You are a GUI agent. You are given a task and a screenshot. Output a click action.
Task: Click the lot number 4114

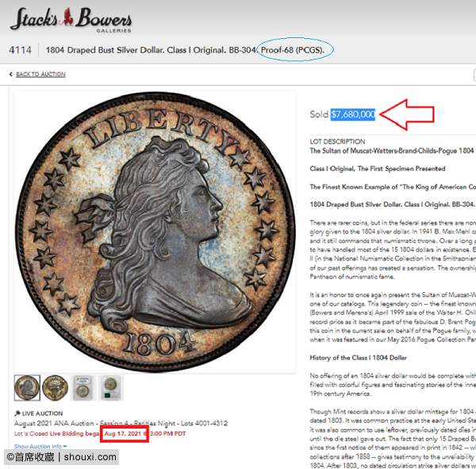click(20, 50)
